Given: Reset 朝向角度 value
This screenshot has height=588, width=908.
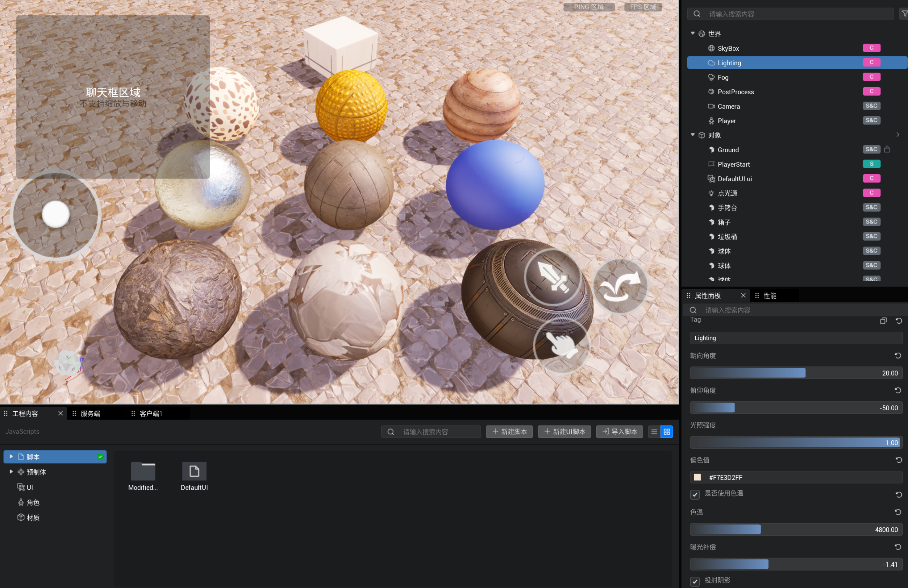Looking at the screenshot, I should (898, 355).
